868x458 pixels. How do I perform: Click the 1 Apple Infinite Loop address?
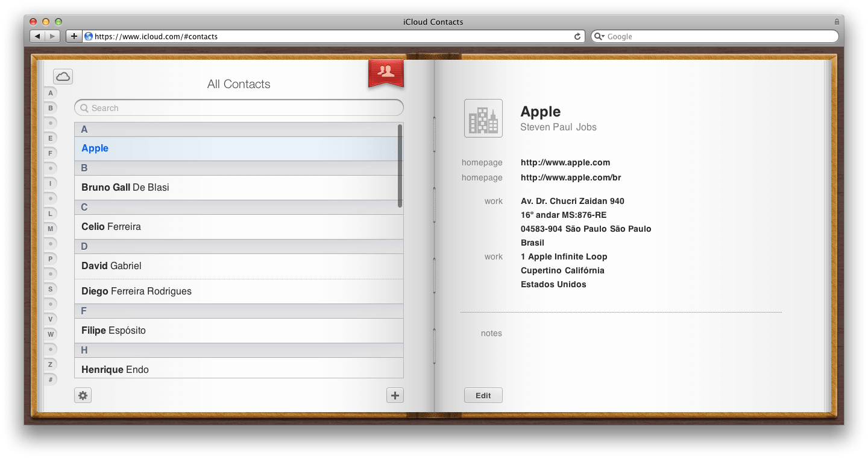pyautogui.click(x=564, y=256)
